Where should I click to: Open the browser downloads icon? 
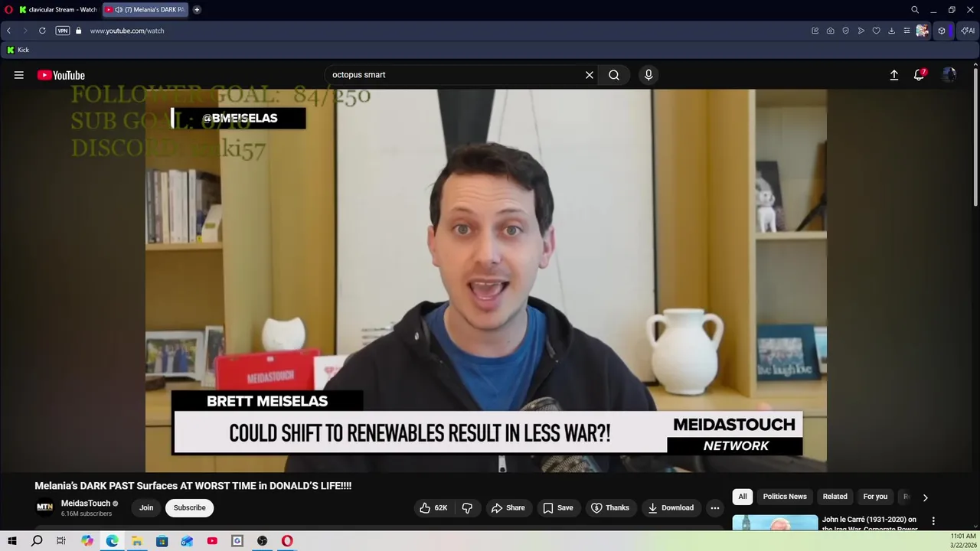coord(892,31)
